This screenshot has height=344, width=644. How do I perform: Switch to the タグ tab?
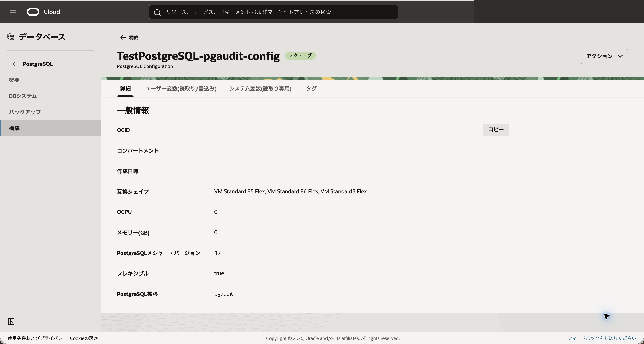point(311,89)
